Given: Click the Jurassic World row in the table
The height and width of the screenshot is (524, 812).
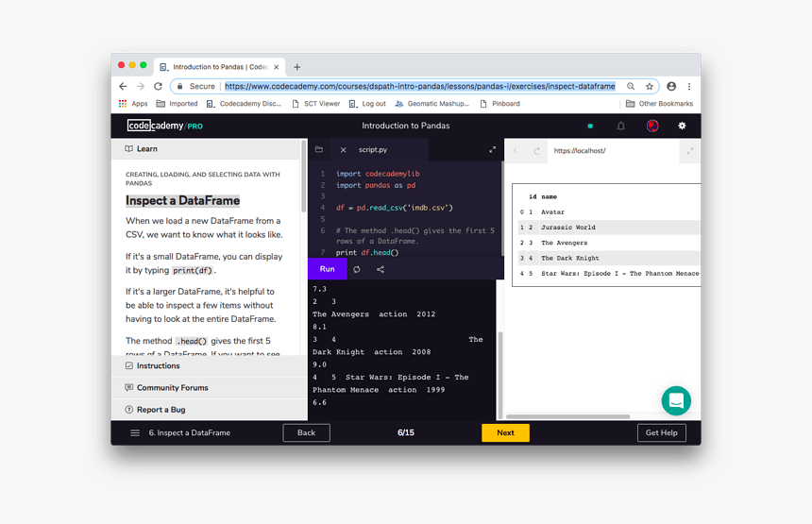Looking at the screenshot, I should [x=609, y=228].
